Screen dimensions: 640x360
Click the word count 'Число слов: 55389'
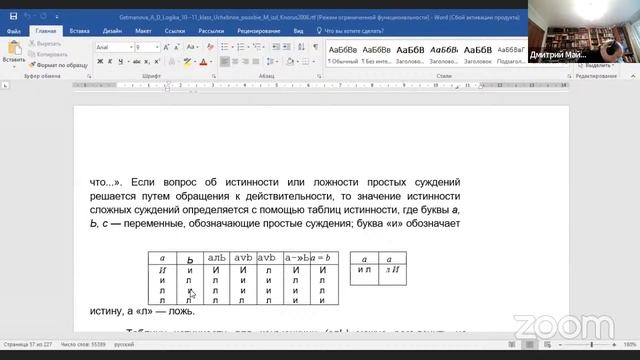tap(83, 345)
